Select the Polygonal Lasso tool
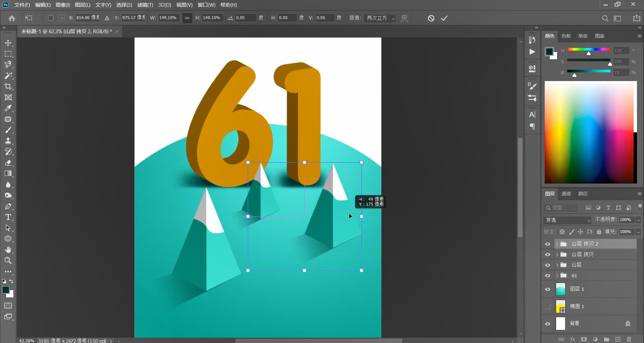The image size is (644, 343). click(x=8, y=65)
